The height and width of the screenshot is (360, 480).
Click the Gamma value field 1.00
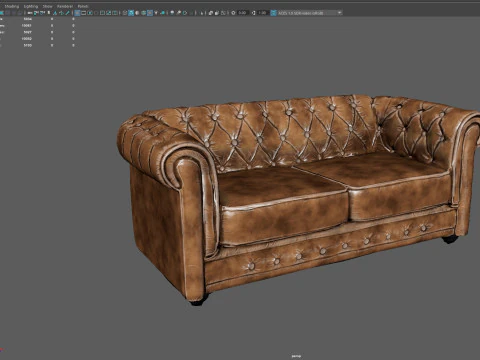click(262, 13)
